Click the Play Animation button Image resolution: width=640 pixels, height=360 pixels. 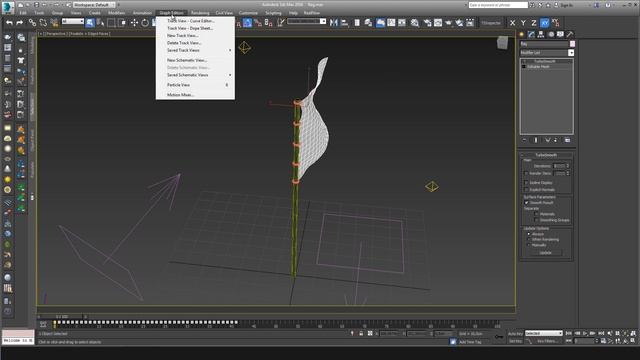(585, 333)
